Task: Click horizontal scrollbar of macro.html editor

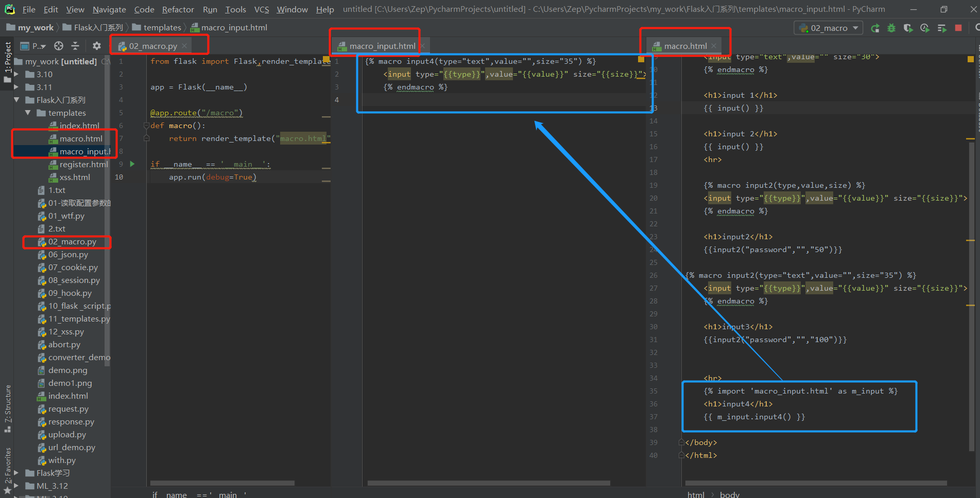Action: [816, 483]
